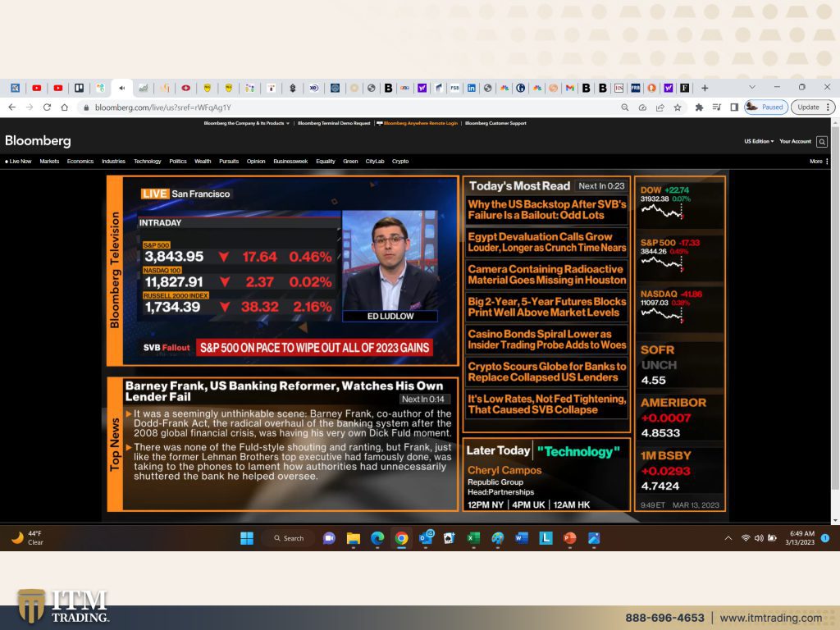This screenshot has width=840, height=630.
Task: Click the Live Now navigation item
Action: [x=18, y=162]
